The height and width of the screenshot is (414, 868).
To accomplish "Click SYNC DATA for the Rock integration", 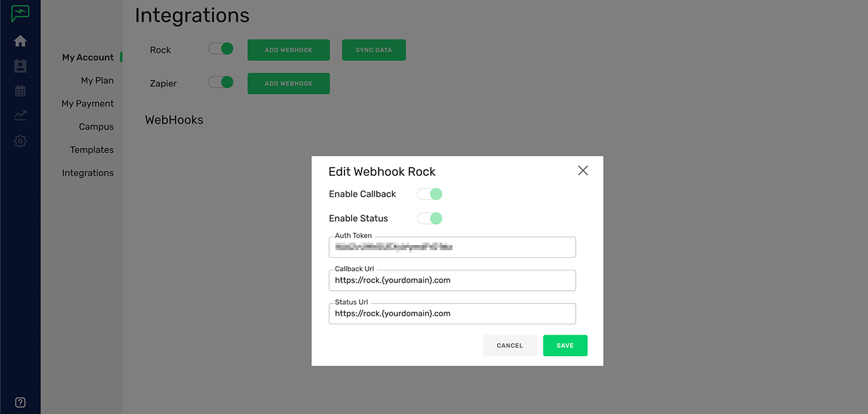I will point(374,50).
